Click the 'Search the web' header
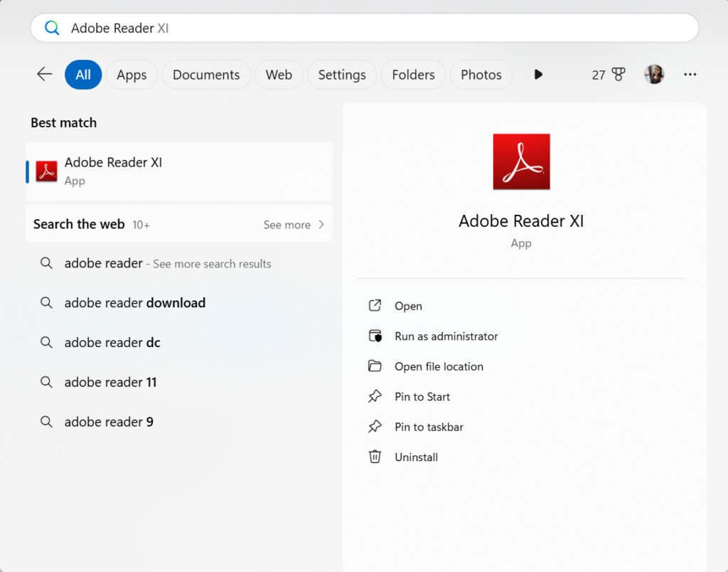This screenshot has height=572, width=728. tap(79, 224)
